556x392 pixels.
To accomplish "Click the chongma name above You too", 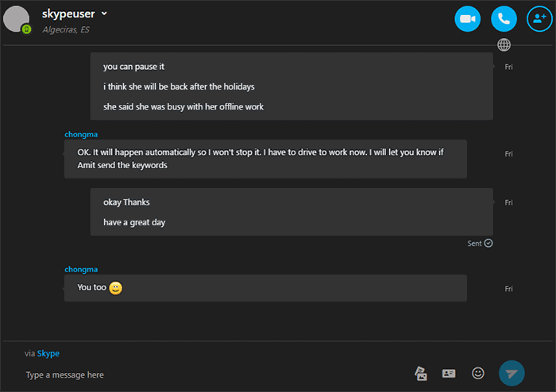I will click(x=81, y=270).
